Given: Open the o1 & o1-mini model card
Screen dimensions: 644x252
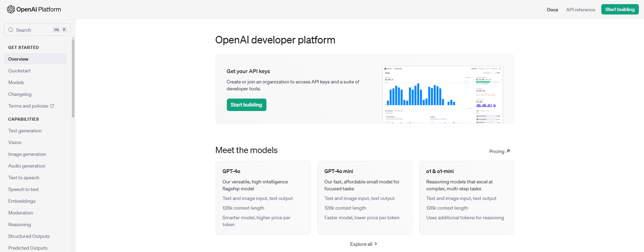Looking at the screenshot, I should tap(467, 198).
